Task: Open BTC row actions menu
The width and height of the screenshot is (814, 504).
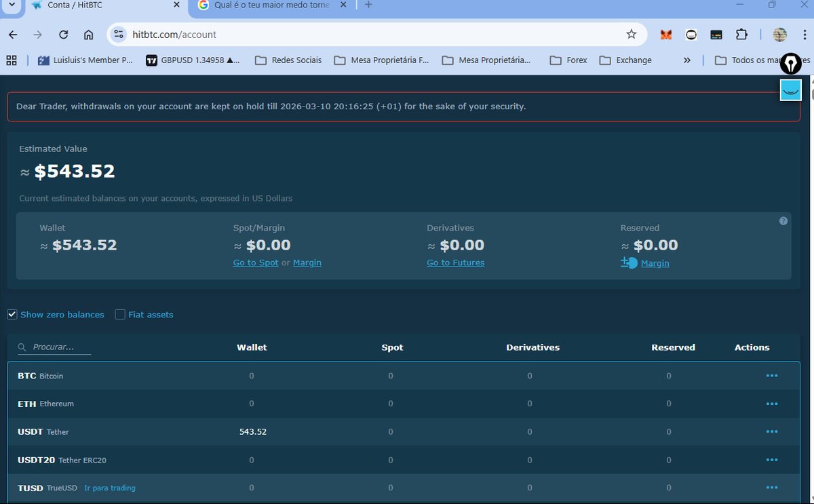Action: coord(771,376)
